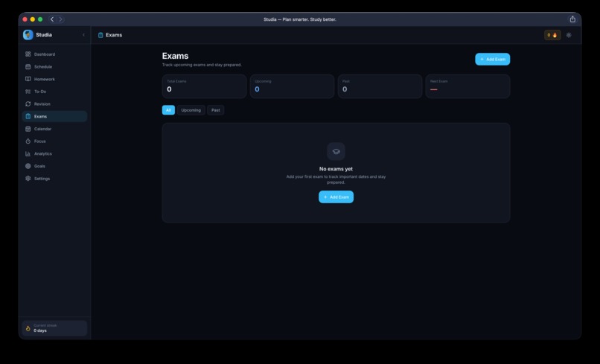Open the Goals page
Viewport: 600px width, 364px height.
coord(54,166)
